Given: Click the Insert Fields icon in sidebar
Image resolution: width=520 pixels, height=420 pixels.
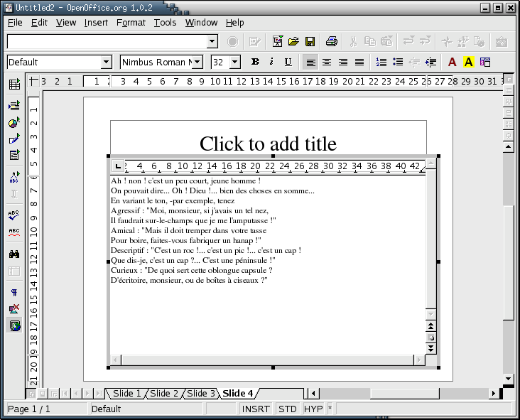Looking at the screenshot, I should pos(14,106).
